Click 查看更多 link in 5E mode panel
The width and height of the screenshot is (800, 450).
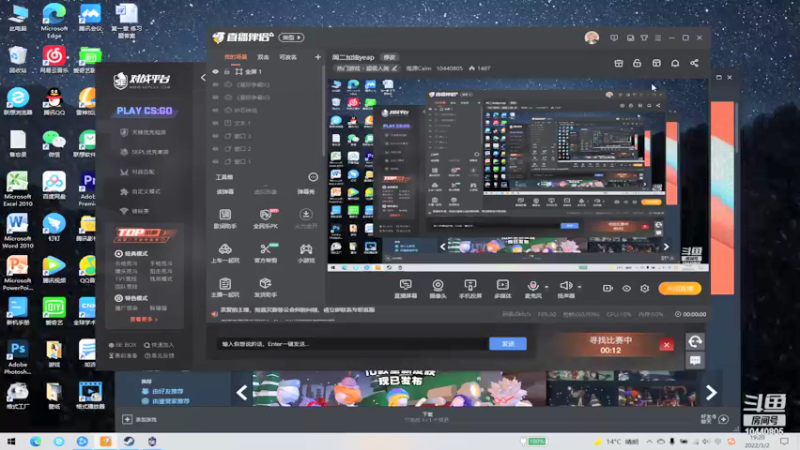click(x=143, y=319)
